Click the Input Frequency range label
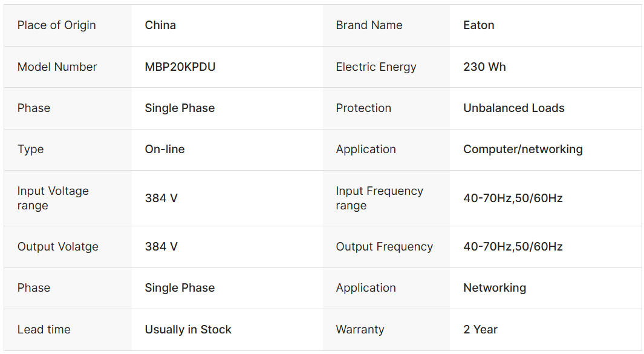Viewport: 644px width, 354px height. pos(379,198)
